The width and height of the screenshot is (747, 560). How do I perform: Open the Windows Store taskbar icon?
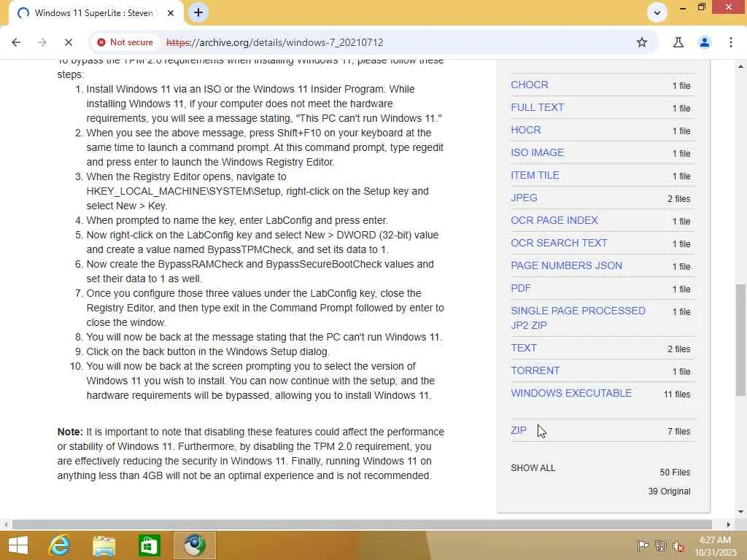[149, 545]
